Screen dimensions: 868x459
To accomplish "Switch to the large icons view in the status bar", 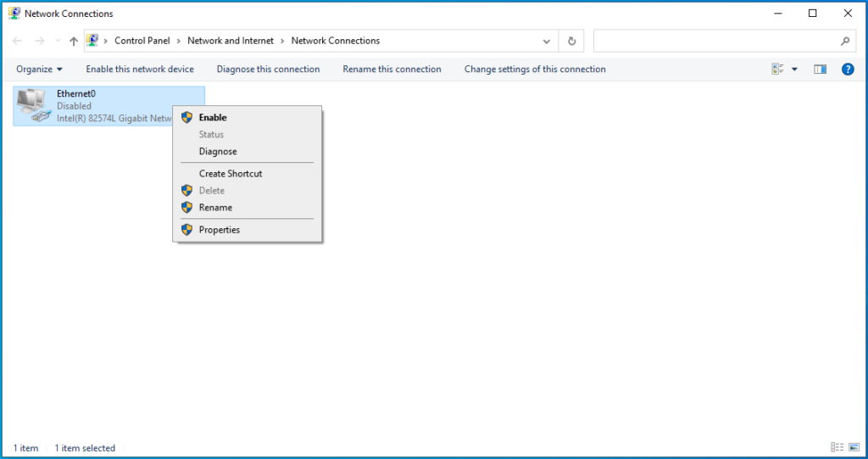I will 854,447.
